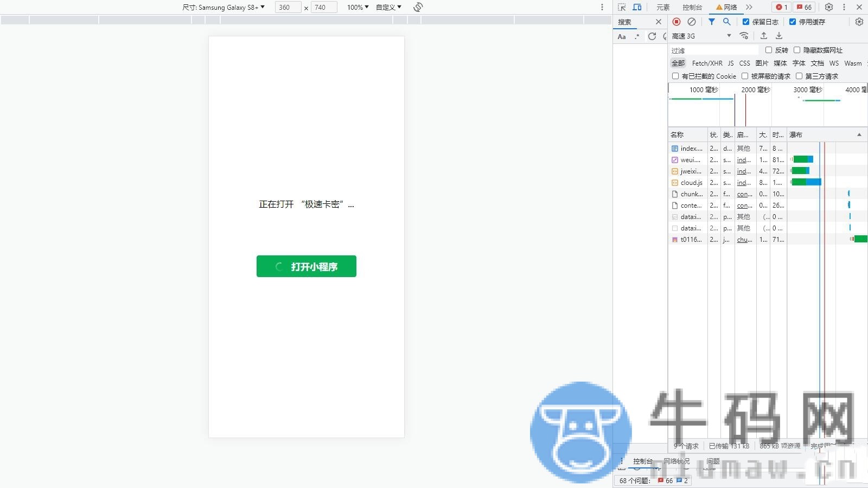
Task: Click the network overview timeline at 2000 毫秒
Action: (x=755, y=90)
